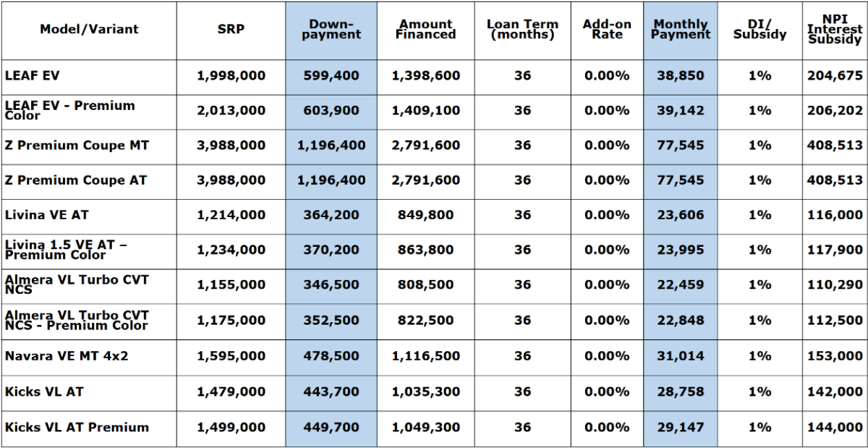Click the SRP column header
Viewport: 868px width, 448px height.
(x=231, y=30)
